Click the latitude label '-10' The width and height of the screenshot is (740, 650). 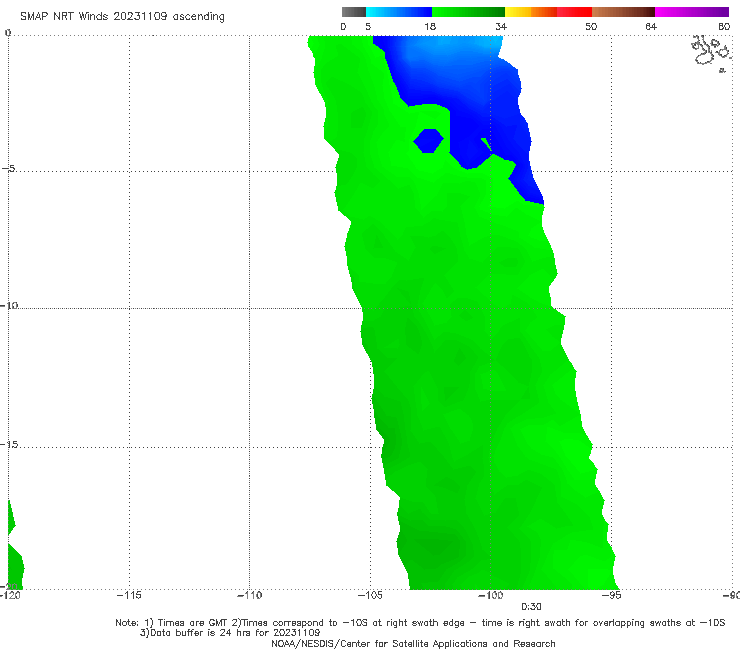pyautogui.click(x=9, y=305)
